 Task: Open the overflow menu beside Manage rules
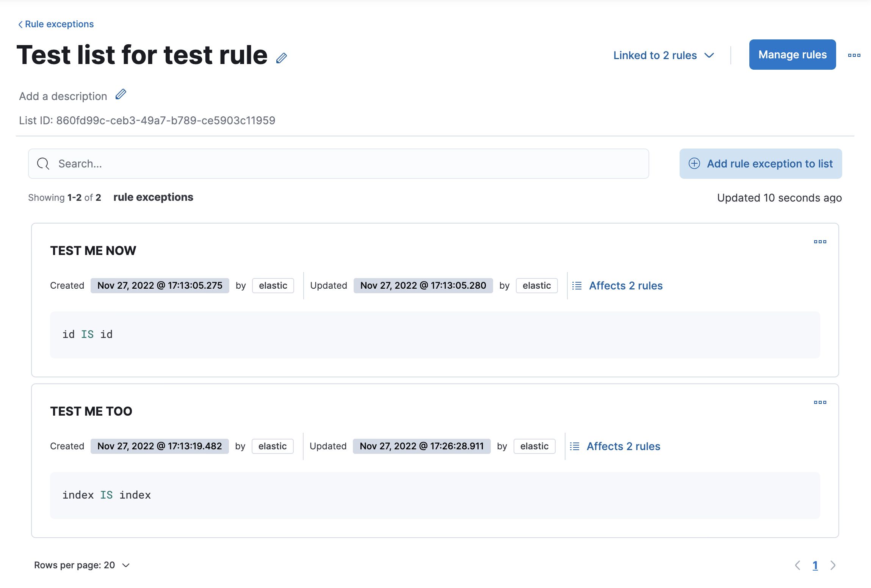(x=854, y=55)
